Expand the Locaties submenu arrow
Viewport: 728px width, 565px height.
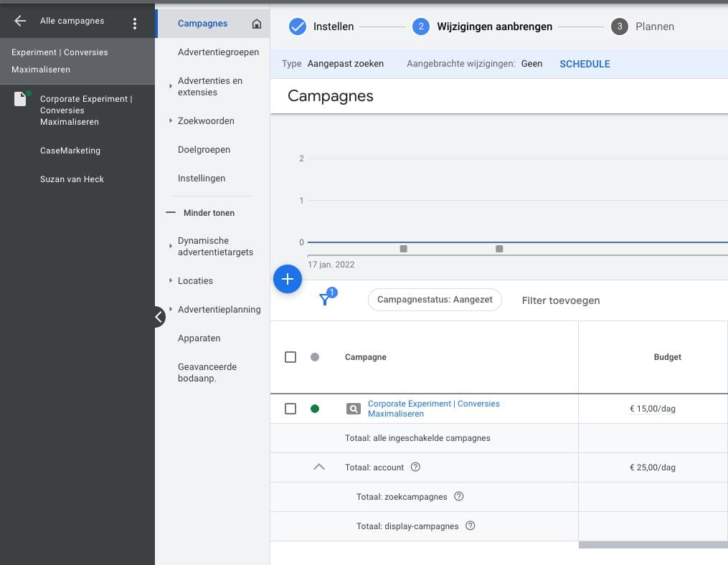click(171, 280)
